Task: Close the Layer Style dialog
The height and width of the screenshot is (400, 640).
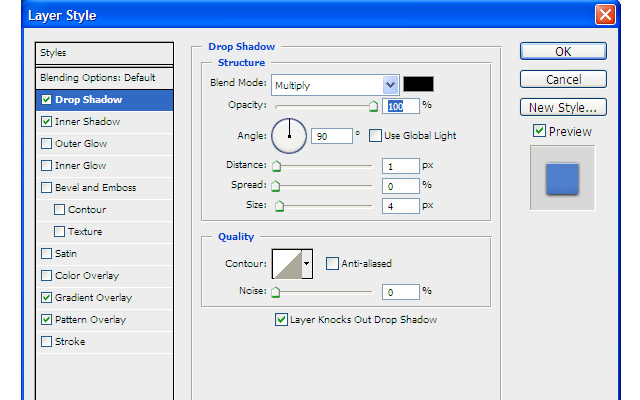Action: coord(605,15)
